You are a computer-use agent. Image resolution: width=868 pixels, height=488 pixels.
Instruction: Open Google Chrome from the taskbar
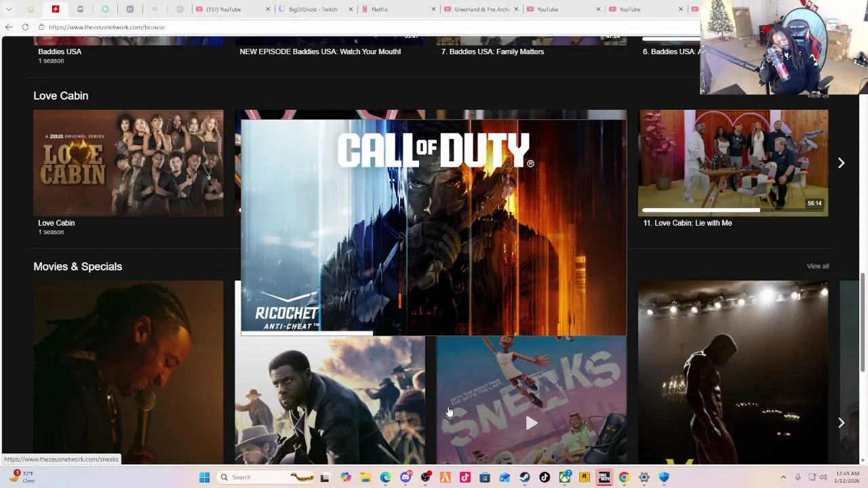[624, 477]
